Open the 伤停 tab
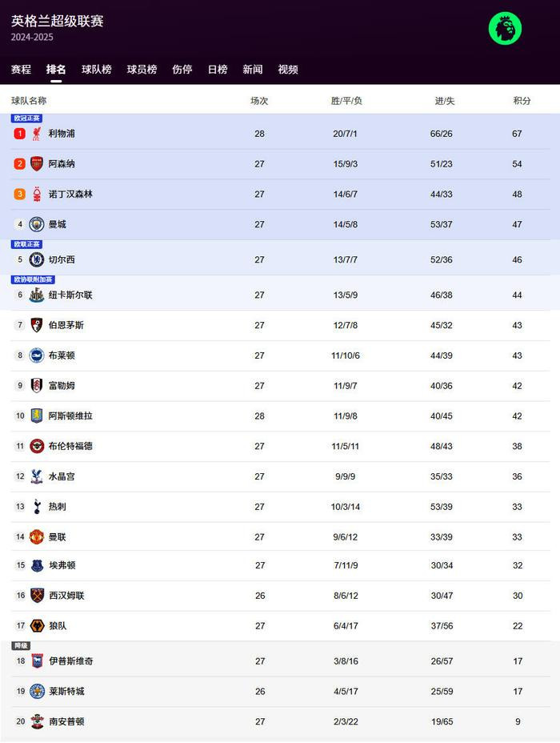 (182, 70)
